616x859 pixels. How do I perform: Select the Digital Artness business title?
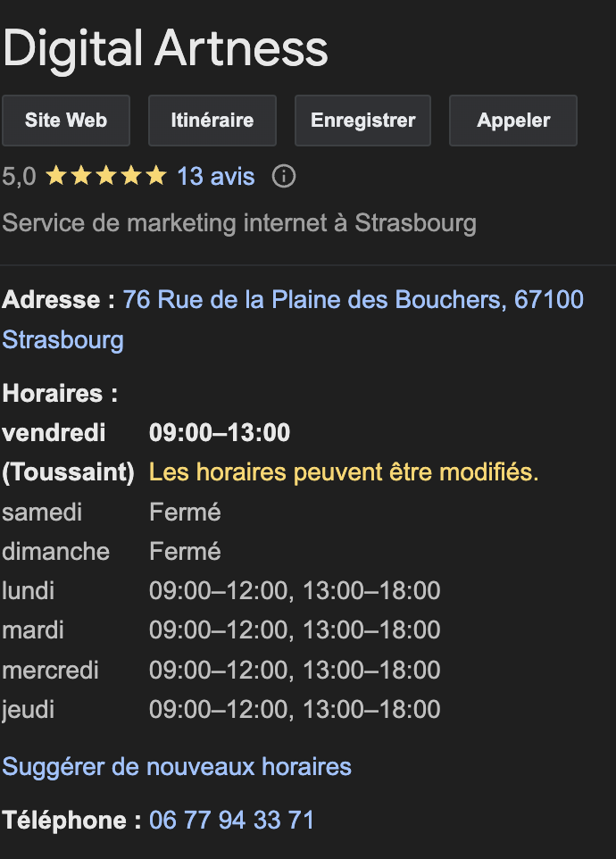165,48
